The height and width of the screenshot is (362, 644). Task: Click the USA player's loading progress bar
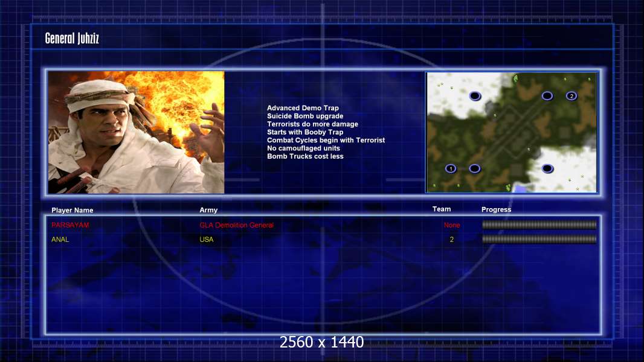[539, 239]
